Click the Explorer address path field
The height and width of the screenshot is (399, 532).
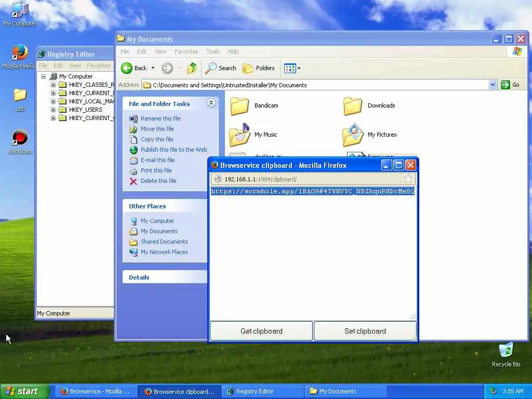(315, 85)
